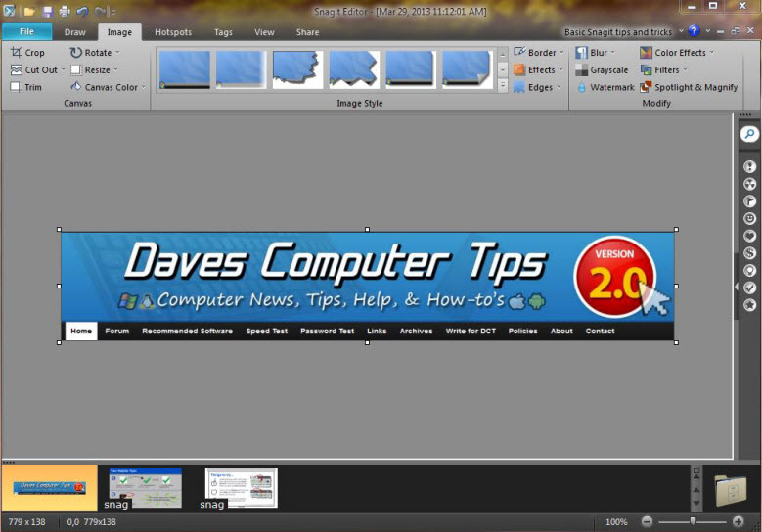762x532 pixels.
Task: Expand the Blur dropdown arrow
Action: point(612,53)
